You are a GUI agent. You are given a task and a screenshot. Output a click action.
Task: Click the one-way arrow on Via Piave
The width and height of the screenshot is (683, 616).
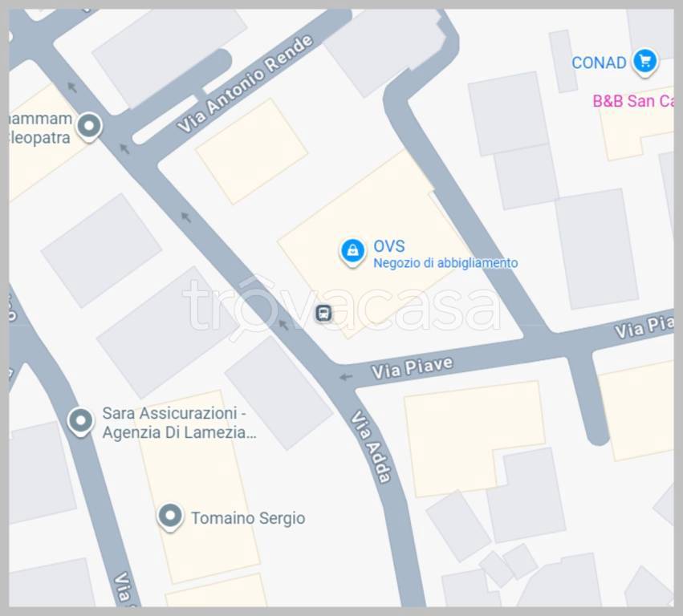click(x=346, y=377)
